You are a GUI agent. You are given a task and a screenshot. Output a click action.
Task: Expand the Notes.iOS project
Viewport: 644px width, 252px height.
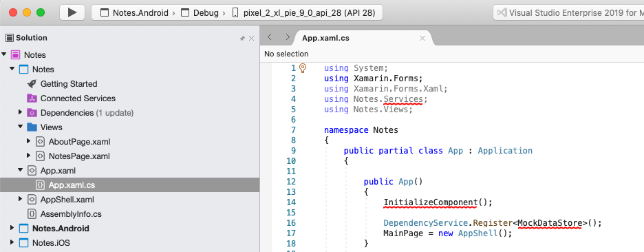tap(12, 243)
